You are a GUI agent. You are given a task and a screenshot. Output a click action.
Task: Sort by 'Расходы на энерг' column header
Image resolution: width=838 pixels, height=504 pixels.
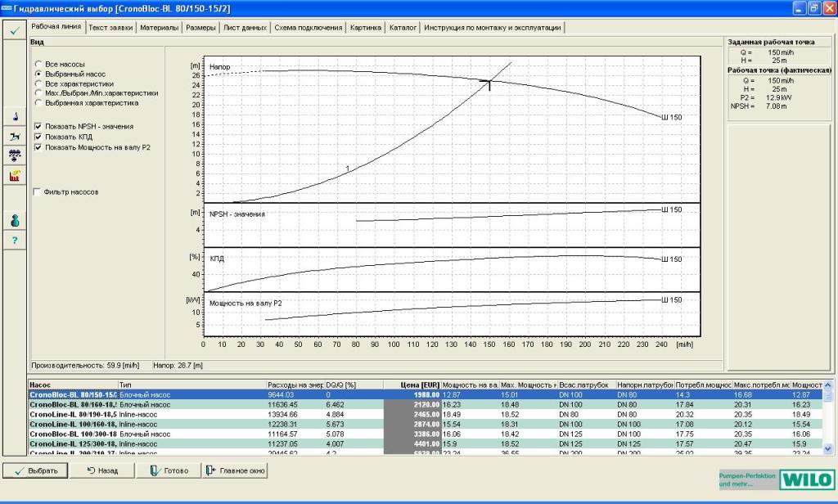click(295, 385)
